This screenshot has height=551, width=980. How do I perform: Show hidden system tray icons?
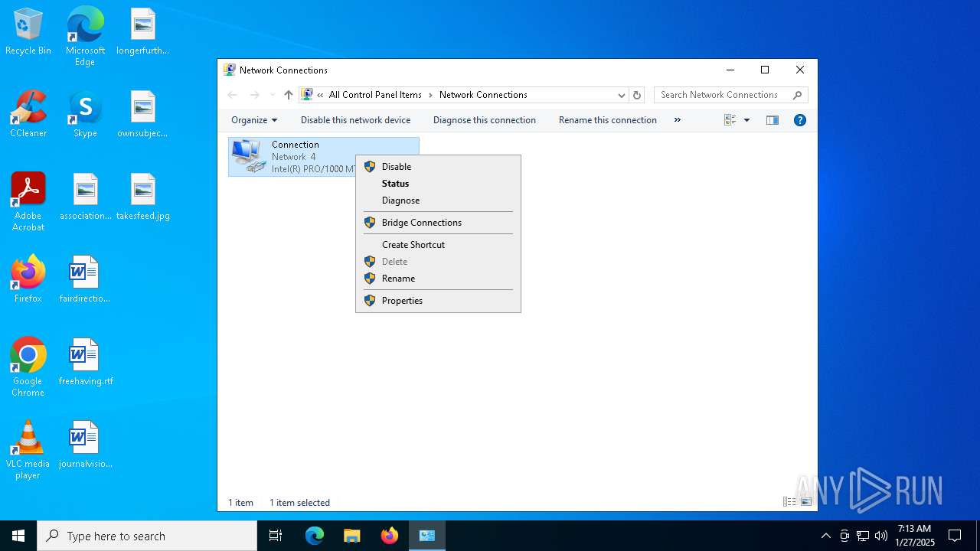click(825, 536)
